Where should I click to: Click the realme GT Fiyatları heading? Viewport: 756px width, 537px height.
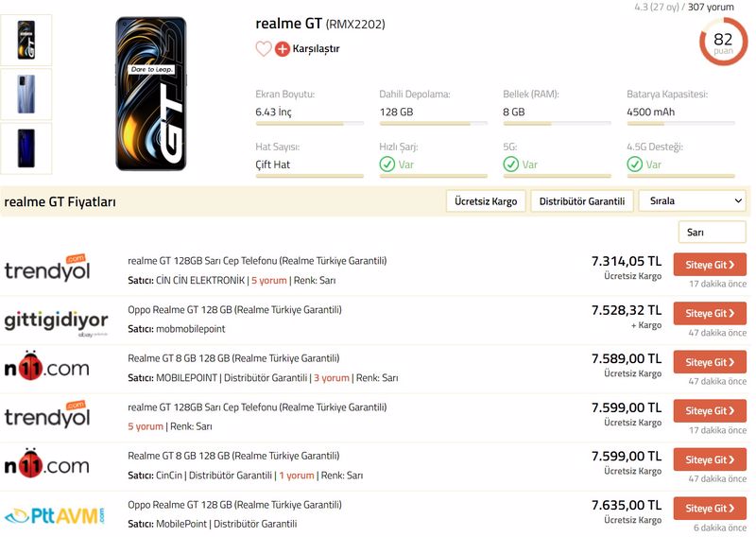point(60,201)
